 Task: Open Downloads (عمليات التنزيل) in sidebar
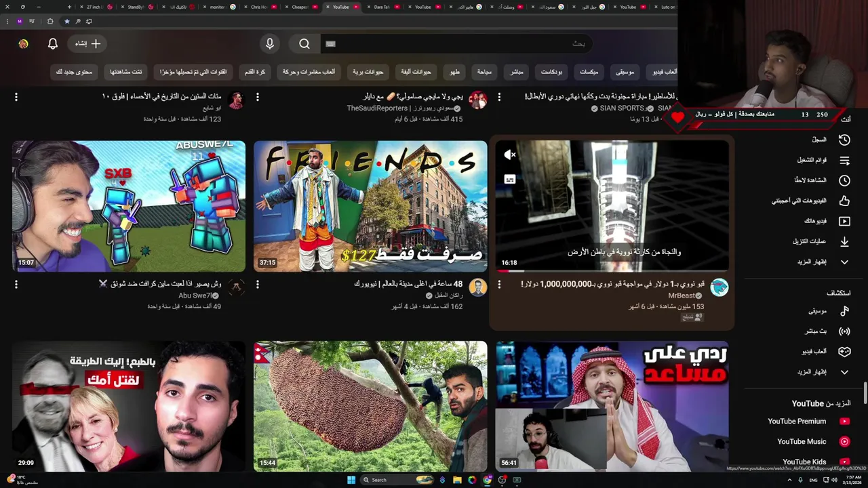point(821,241)
